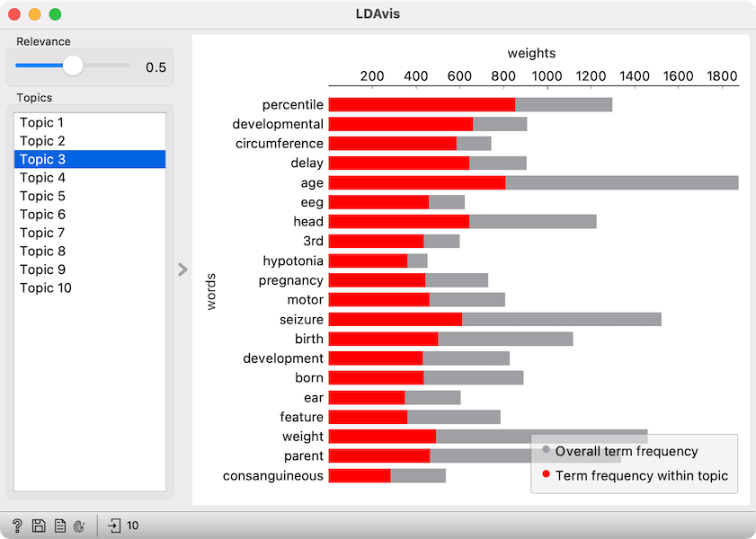The width and height of the screenshot is (756, 539).
Task: Click the gray bar portion for age
Action: click(x=622, y=182)
